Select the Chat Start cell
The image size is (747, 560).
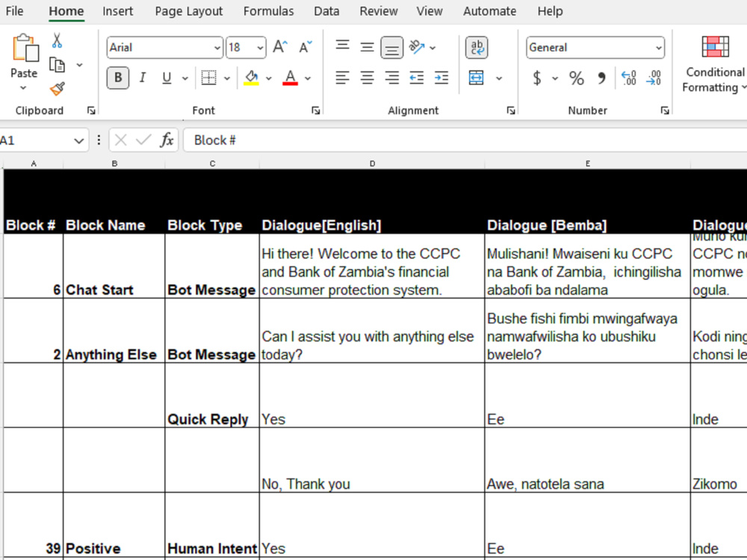tap(114, 267)
